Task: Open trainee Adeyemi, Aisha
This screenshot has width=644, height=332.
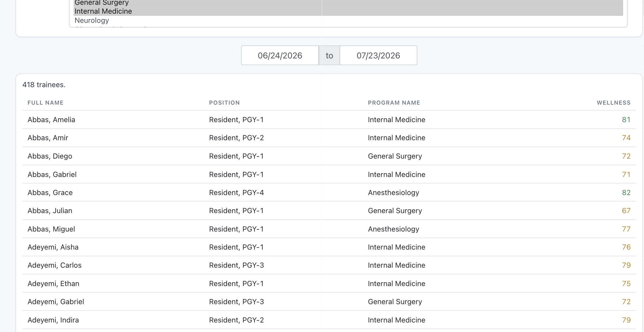Action: coord(53,247)
